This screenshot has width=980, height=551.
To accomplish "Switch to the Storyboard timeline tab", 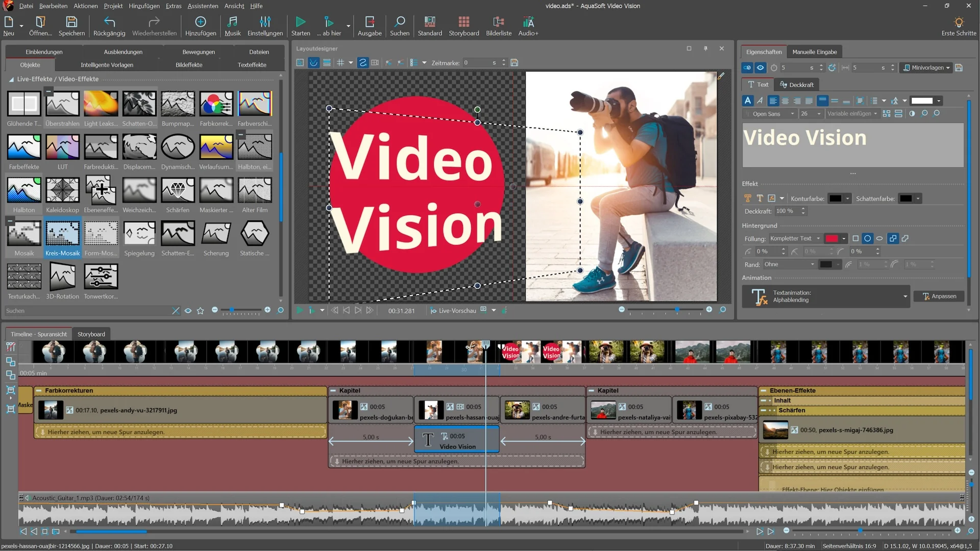I will (91, 334).
